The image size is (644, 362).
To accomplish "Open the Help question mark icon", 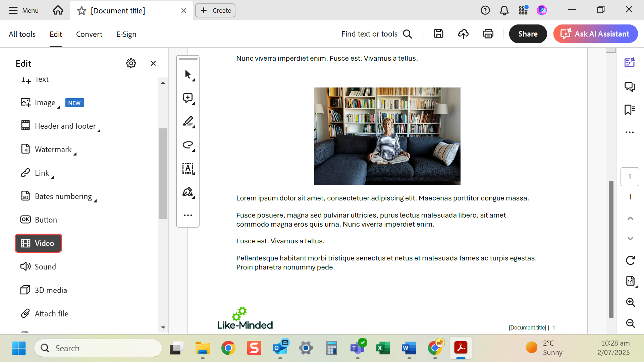I will 485,10.
